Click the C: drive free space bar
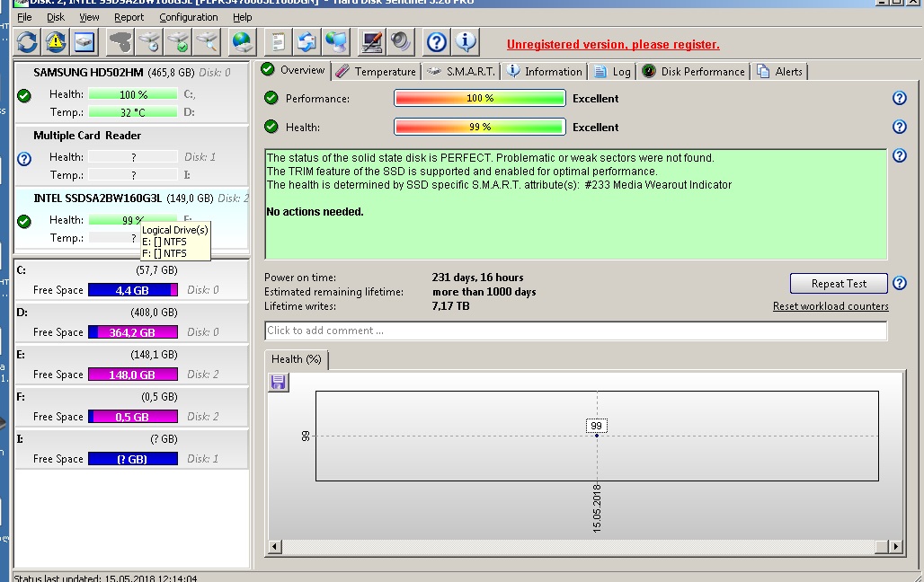Screen dimensions: 924x582 pyautogui.click(x=132, y=290)
